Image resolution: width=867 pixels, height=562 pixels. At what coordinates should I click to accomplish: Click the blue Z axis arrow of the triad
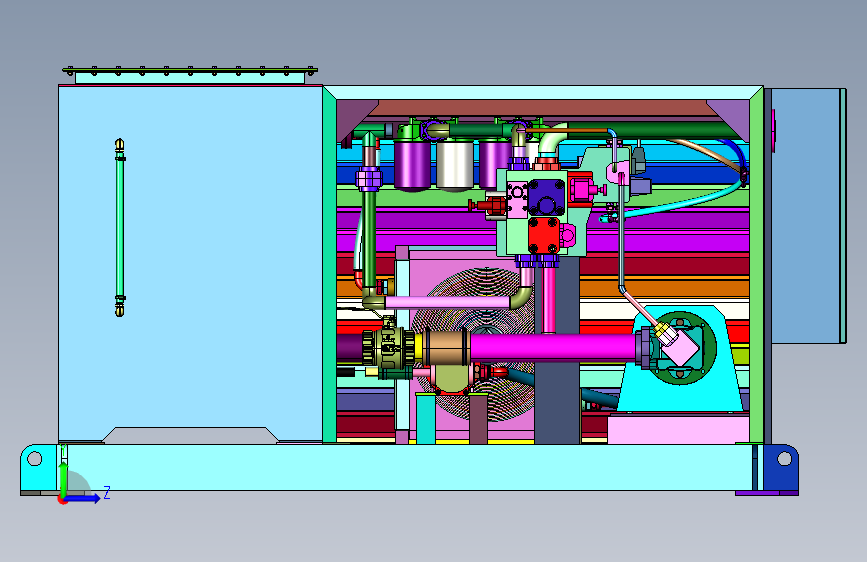pos(83,498)
